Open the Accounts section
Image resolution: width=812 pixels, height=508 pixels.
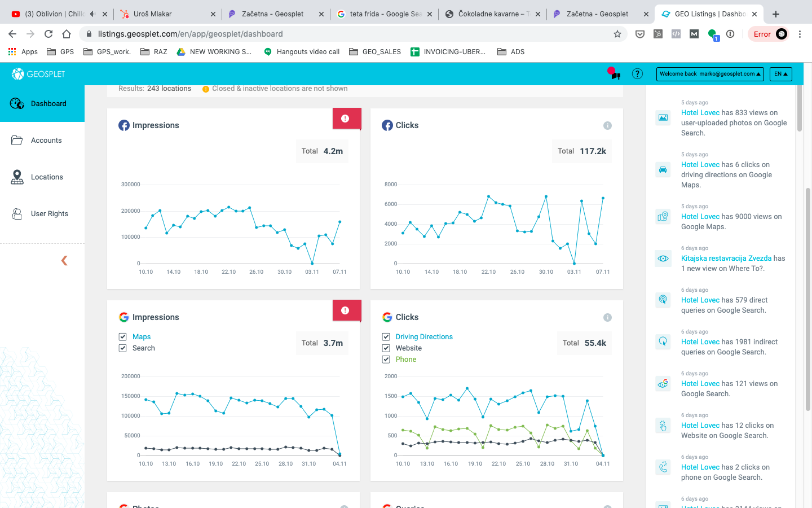tap(42, 141)
